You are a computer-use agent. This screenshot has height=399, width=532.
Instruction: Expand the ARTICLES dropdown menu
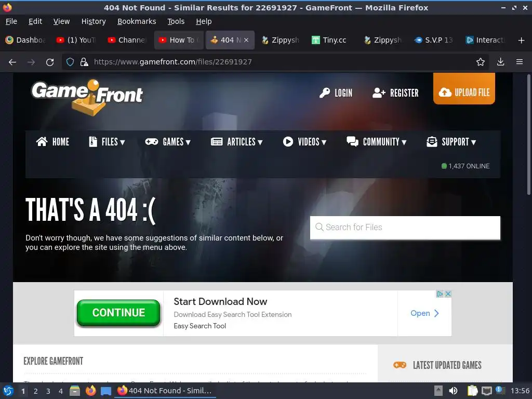pos(237,141)
